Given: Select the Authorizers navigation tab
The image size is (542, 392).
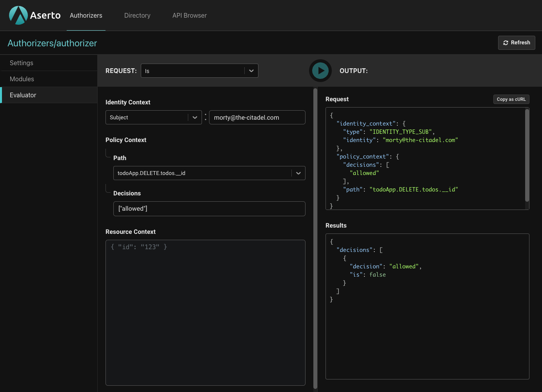Looking at the screenshot, I should (x=86, y=15).
